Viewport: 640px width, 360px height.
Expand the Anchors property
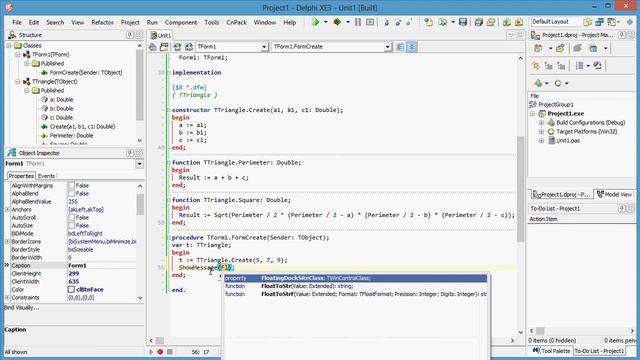[x=7, y=209]
